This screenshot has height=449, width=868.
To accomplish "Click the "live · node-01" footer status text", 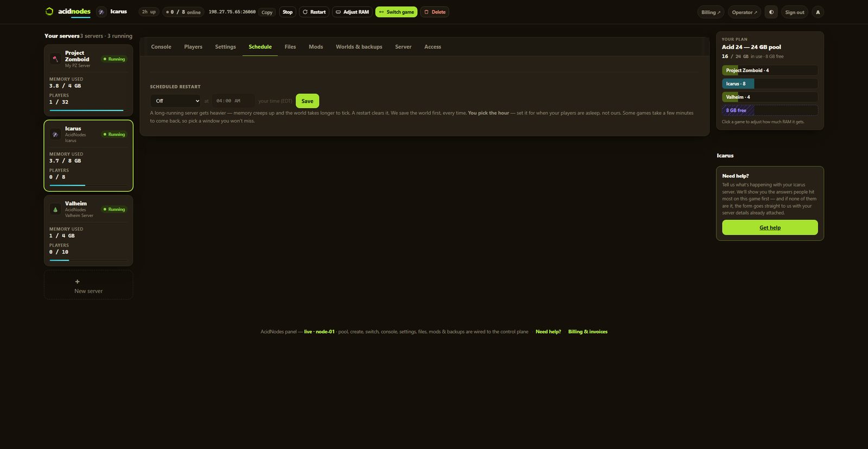I will (x=320, y=332).
